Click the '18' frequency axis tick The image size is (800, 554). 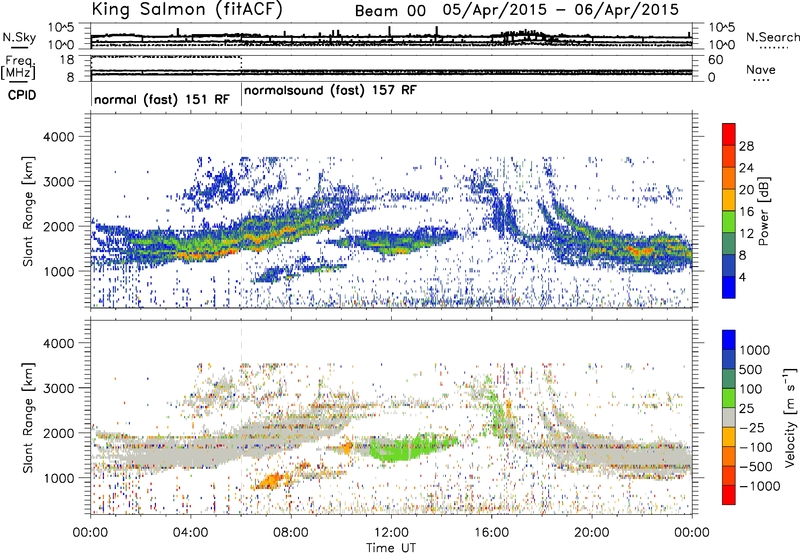(x=67, y=60)
